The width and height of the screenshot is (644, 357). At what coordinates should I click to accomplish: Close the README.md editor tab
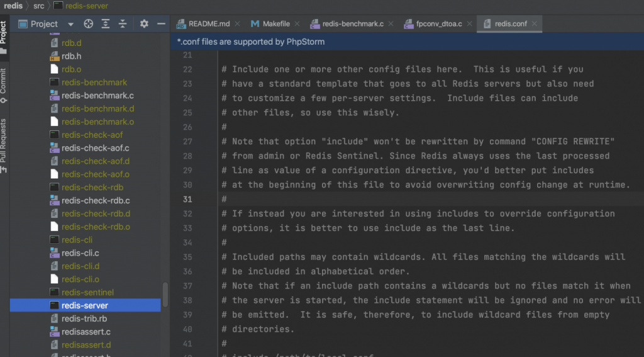pyautogui.click(x=237, y=24)
